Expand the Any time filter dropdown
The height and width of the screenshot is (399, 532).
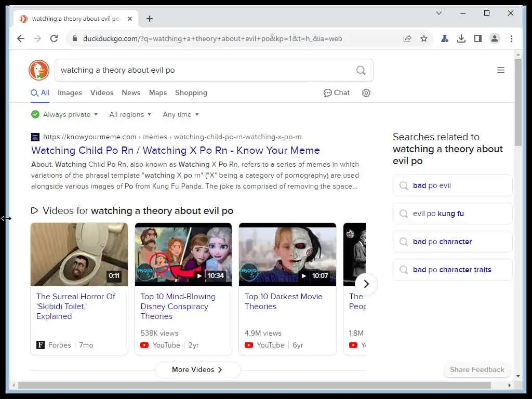pyautogui.click(x=181, y=115)
